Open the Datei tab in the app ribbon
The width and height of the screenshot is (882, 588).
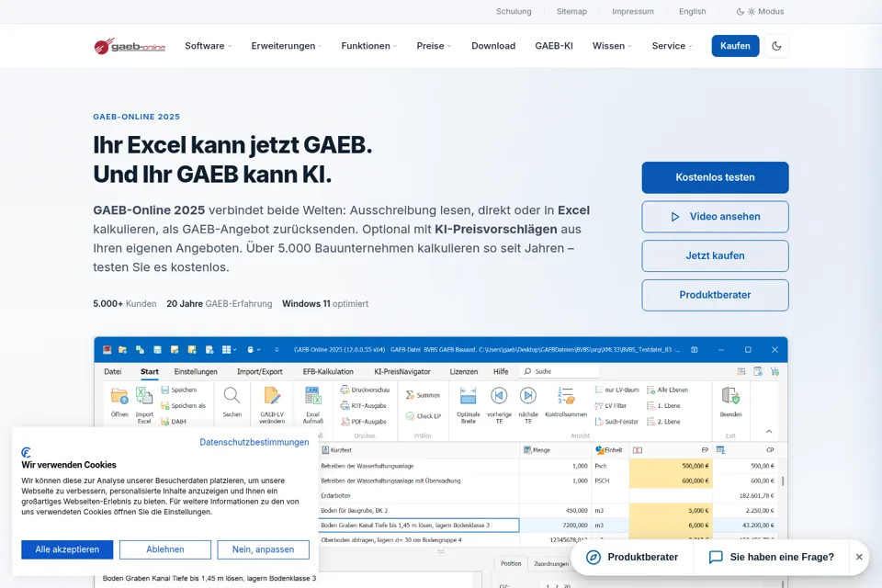[112, 371]
